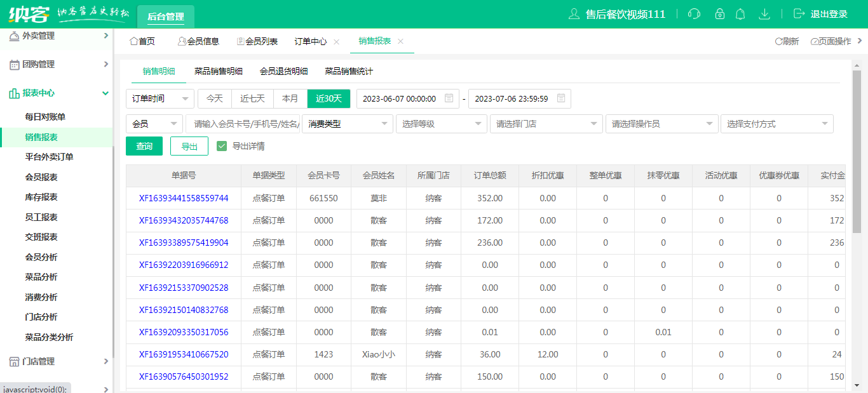Click the green 查询 button
Image resolution: width=868 pixels, height=393 pixels.
click(x=144, y=146)
